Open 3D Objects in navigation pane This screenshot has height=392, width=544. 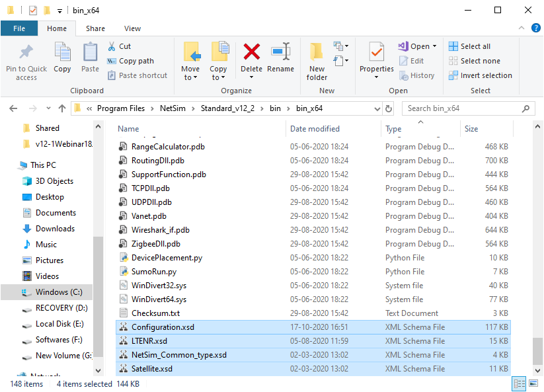[54, 181]
